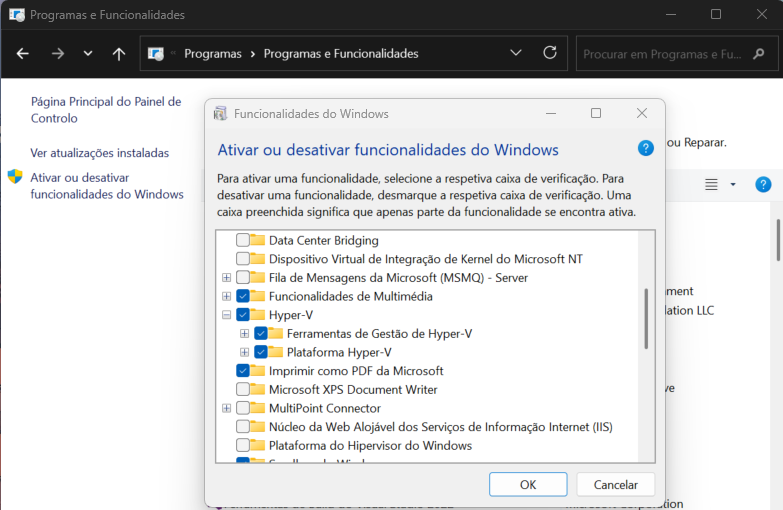
Task: Click the blue help icon in the main window
Action: 763,185
